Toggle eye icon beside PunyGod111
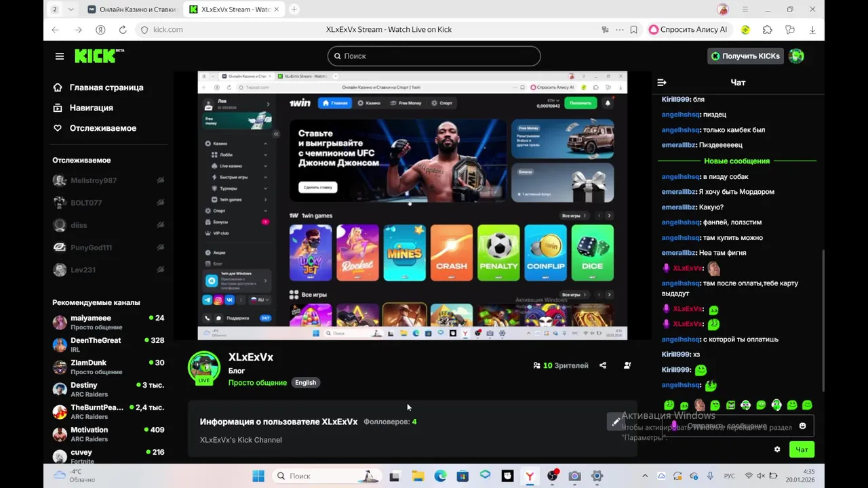Viewport: 868px width, 488px height. click(161, 247)
